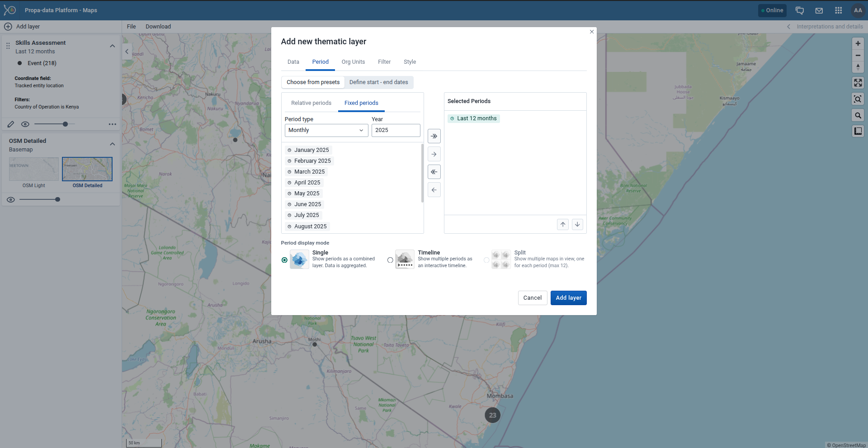Open the Download menu
The image size is (868, 448).
[x=158, y=26]
